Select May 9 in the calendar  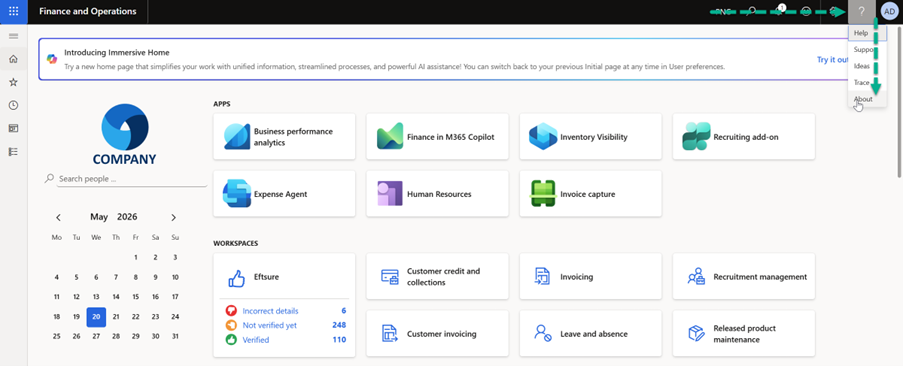point(155,277)
